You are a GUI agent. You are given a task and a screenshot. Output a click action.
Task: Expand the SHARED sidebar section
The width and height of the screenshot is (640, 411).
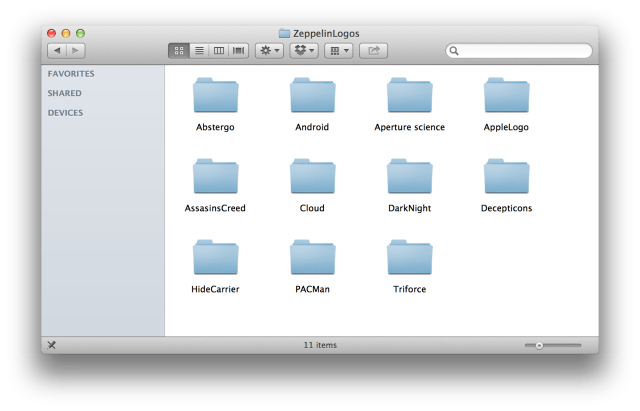(64, 93)
